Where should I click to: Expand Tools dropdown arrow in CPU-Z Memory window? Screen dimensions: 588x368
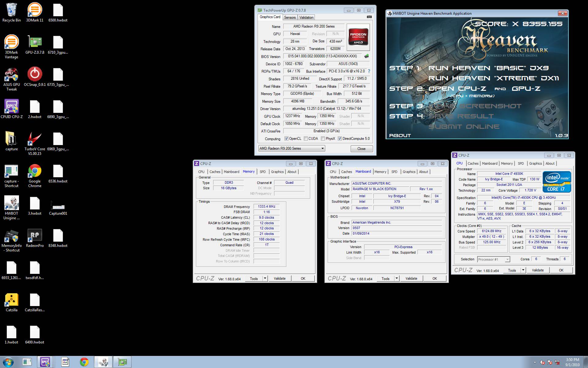click(x=266, y=278)
